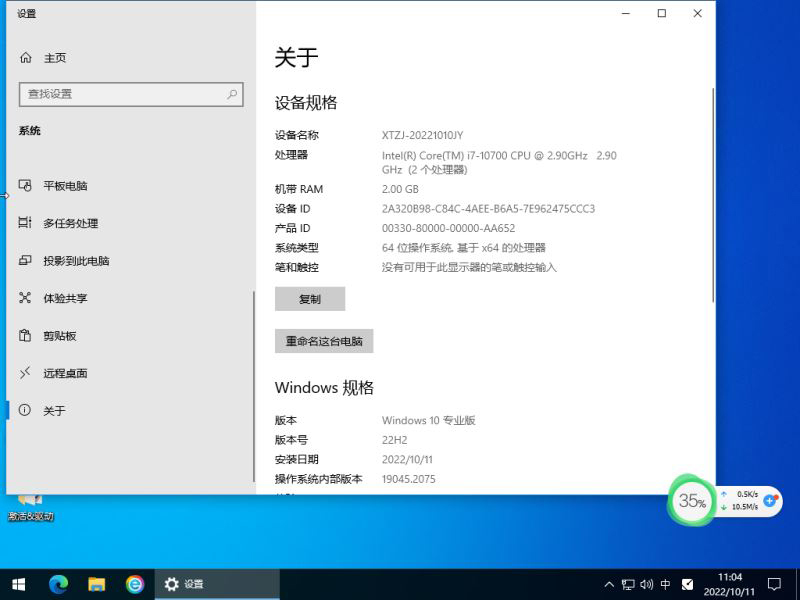Select 关于 (About) in the sidebar
Screen dimensions: 800x600
[53, 410]
